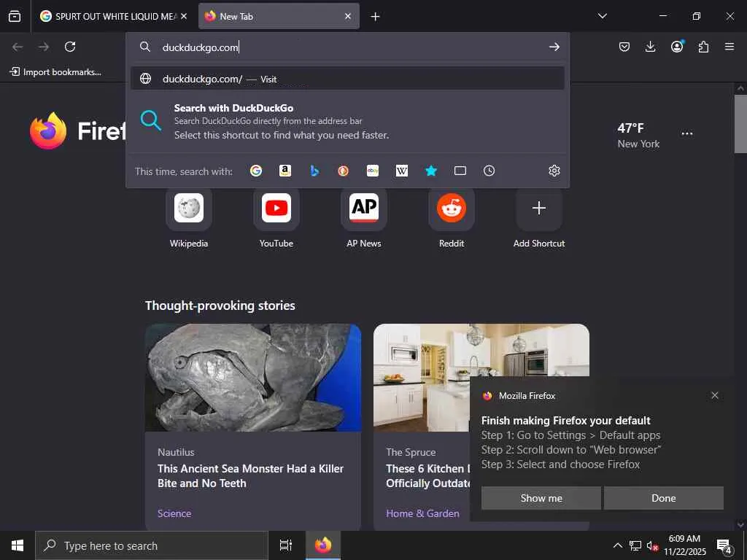The height and width of the screenshot is (560, 747).
Task: Click the page vertical scrollbar
Action: [x=740, y=124]
